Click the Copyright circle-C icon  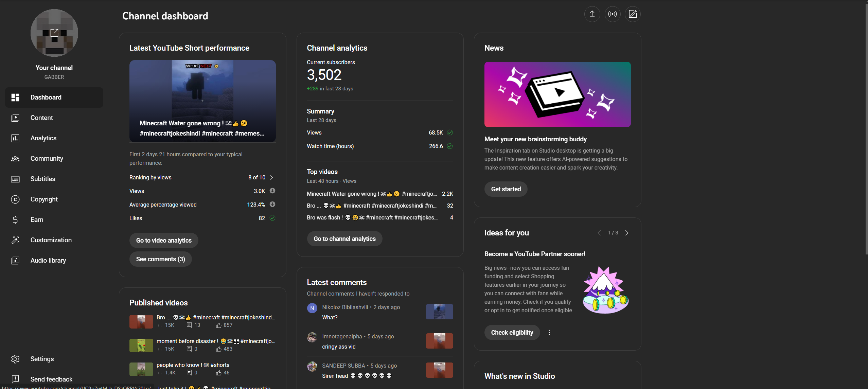coord(15,199)
